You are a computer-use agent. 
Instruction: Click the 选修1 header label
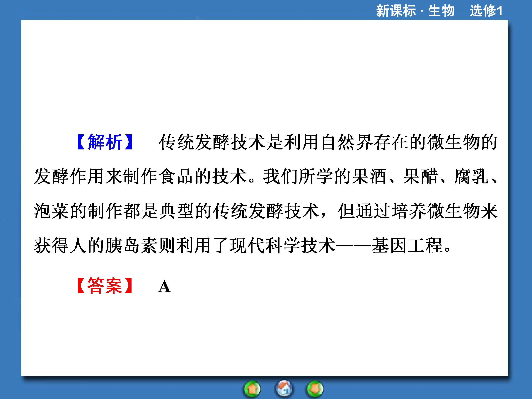tap(486, 11)
